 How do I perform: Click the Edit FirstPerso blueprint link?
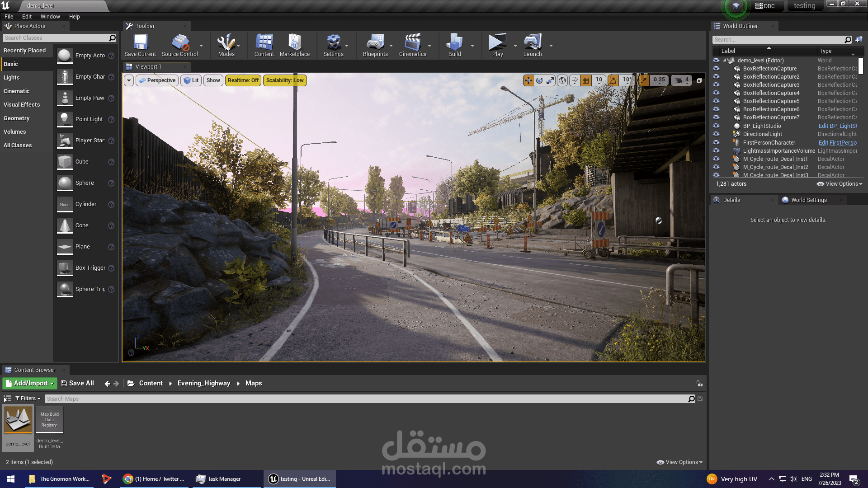[x=837, y=142]
